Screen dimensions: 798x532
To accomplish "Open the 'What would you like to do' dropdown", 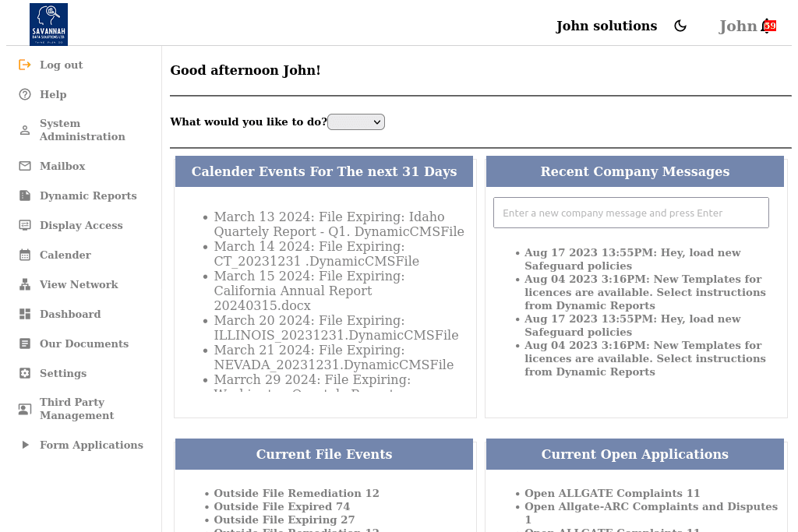I will click(x=356, y=122).
